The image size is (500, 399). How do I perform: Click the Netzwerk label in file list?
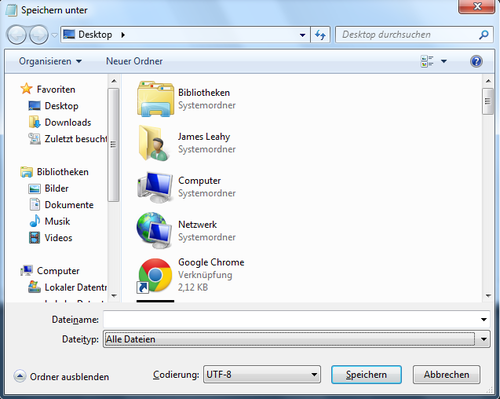pos(198,225)
